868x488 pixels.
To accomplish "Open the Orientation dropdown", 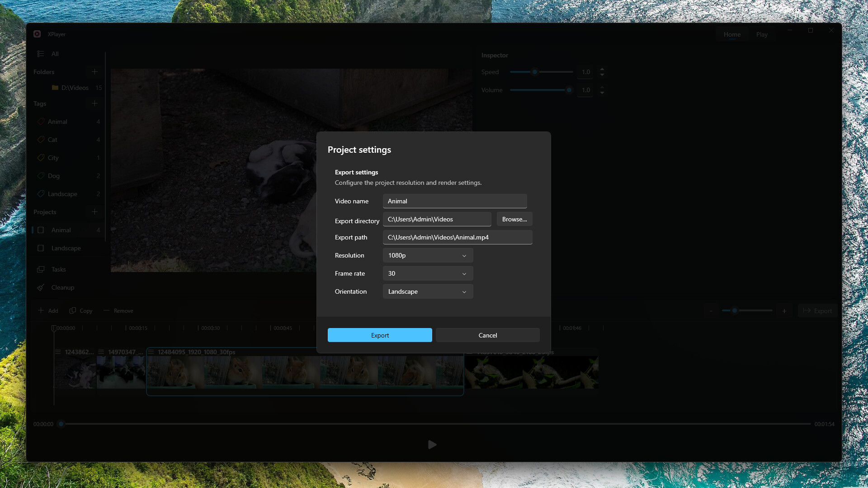I will click(427, 291).
